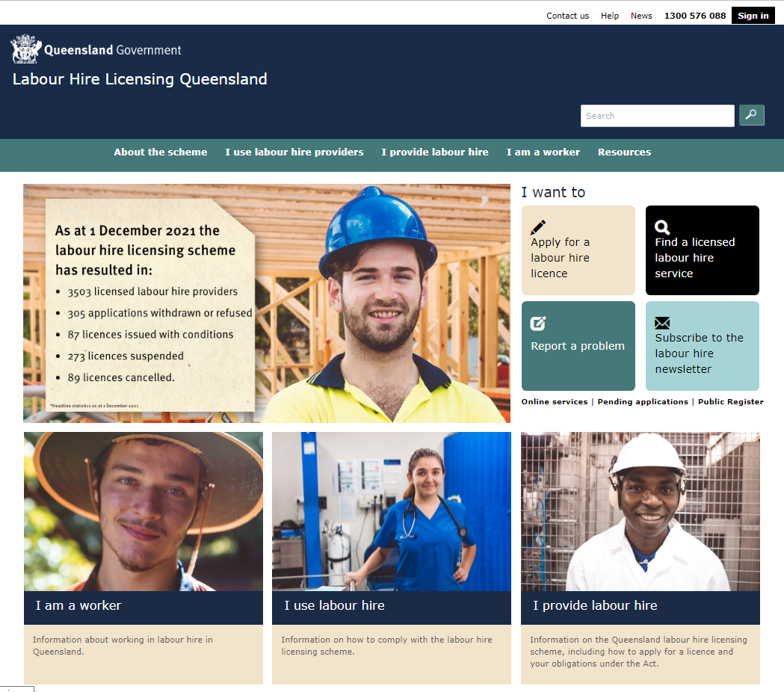Viewport: 784px width, 692px height.
Task: Click the envelope icon for newsletter subscription
Action: (662, 324)
